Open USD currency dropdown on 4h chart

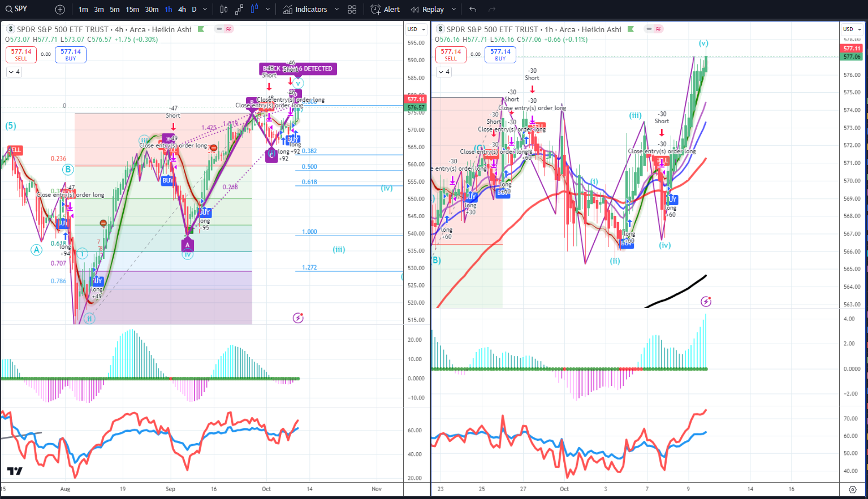tap(416, 29)
